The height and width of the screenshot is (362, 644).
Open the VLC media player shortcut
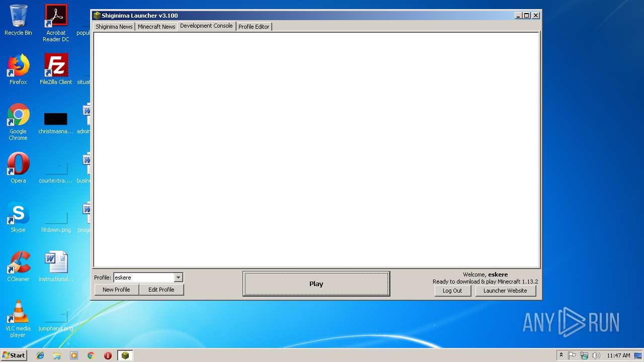[x=18, y=319]
